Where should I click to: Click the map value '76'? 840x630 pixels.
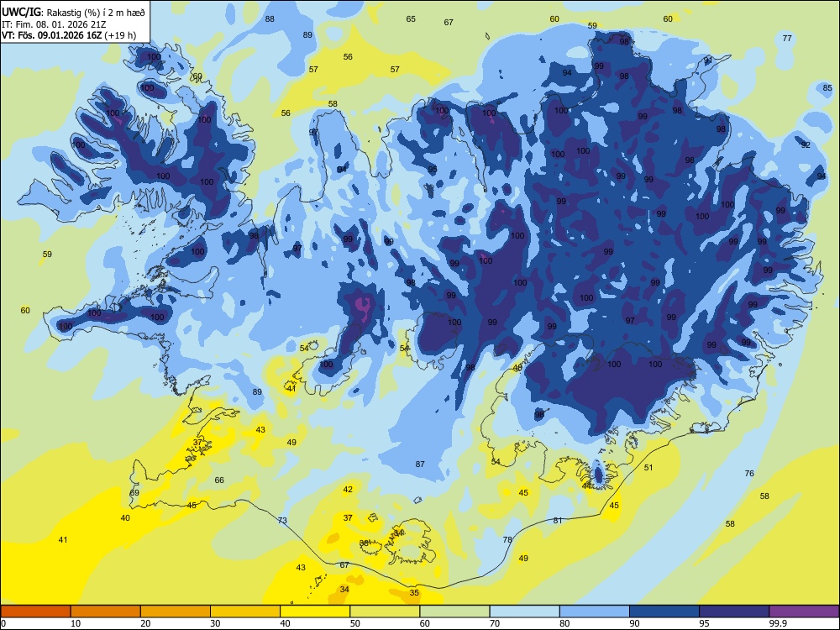(x=749, y=473)
